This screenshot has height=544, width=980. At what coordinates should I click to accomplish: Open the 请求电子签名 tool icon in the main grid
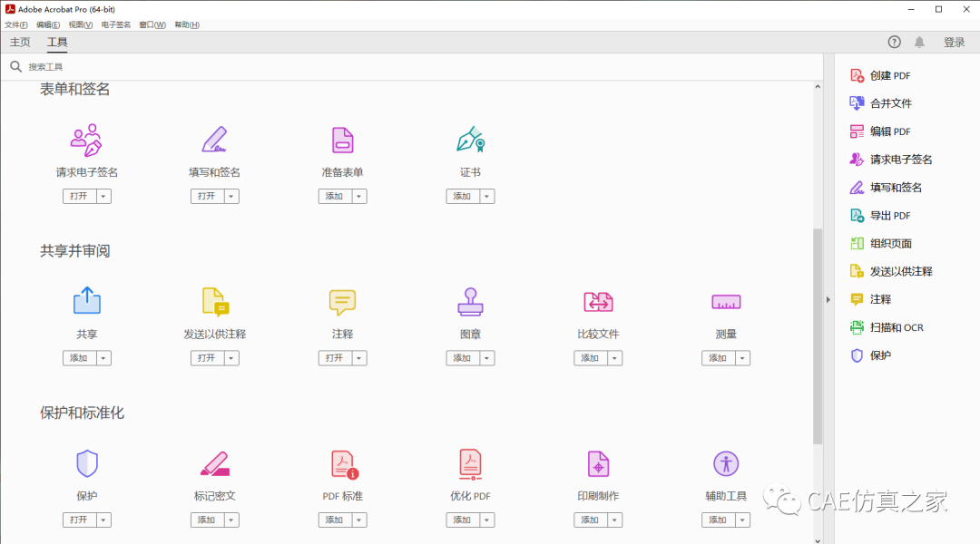point(86,140)
